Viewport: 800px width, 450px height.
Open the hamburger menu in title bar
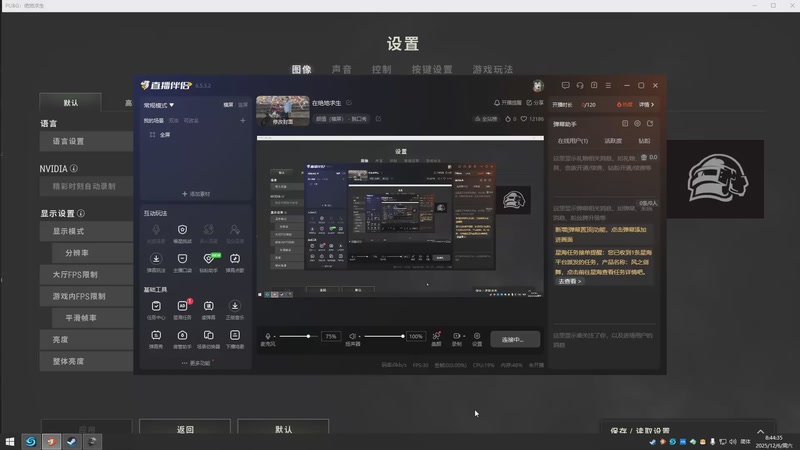click(608, 85)
